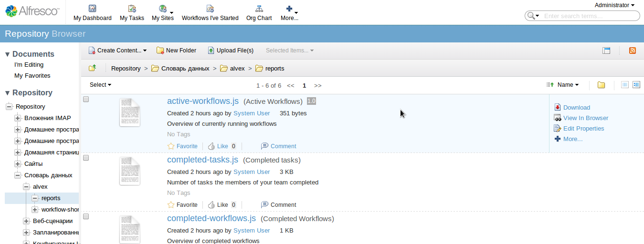
Task: Click the show folders icon
Action: (x=601, y=85)
